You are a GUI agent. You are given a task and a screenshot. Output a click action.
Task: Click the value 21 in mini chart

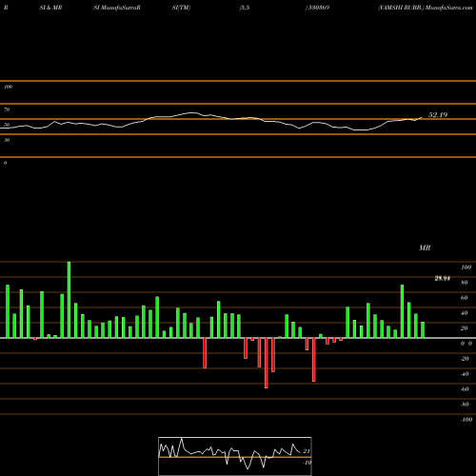click(x=307, y=451)
